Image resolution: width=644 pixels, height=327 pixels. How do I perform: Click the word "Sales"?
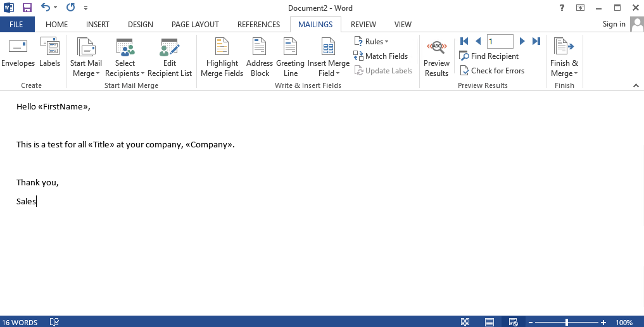pyautogui.click(x=27, y=202)
